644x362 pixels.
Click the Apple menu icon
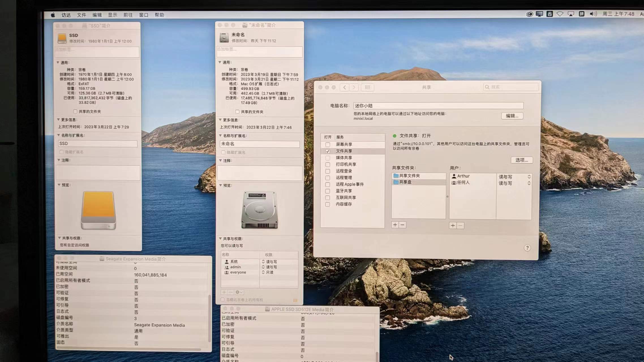point(53,15)
